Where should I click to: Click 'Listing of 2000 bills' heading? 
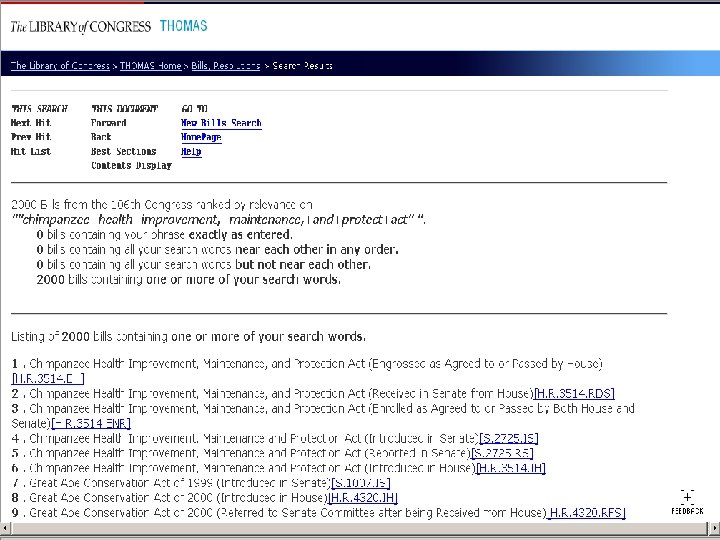coord(188,337)
